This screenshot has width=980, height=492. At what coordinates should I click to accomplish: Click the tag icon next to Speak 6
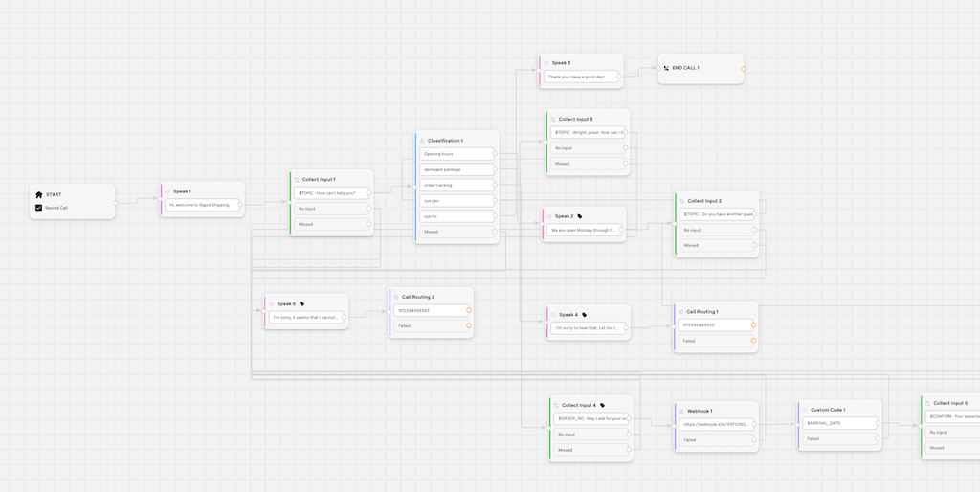pos(302,303)
